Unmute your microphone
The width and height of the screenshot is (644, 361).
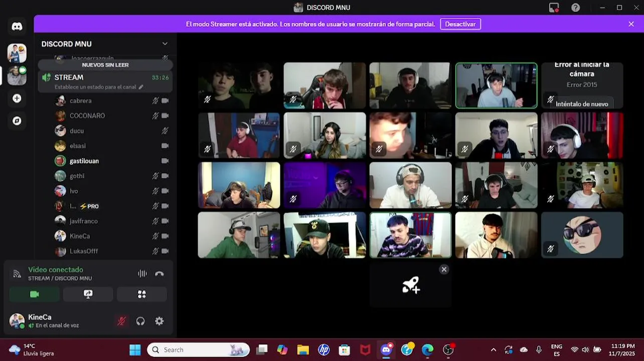click(x=121, y=321)
